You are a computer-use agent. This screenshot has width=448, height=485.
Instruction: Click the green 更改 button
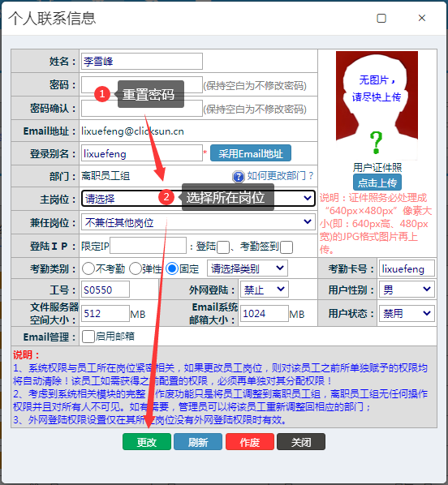click(x=147, y=442)
